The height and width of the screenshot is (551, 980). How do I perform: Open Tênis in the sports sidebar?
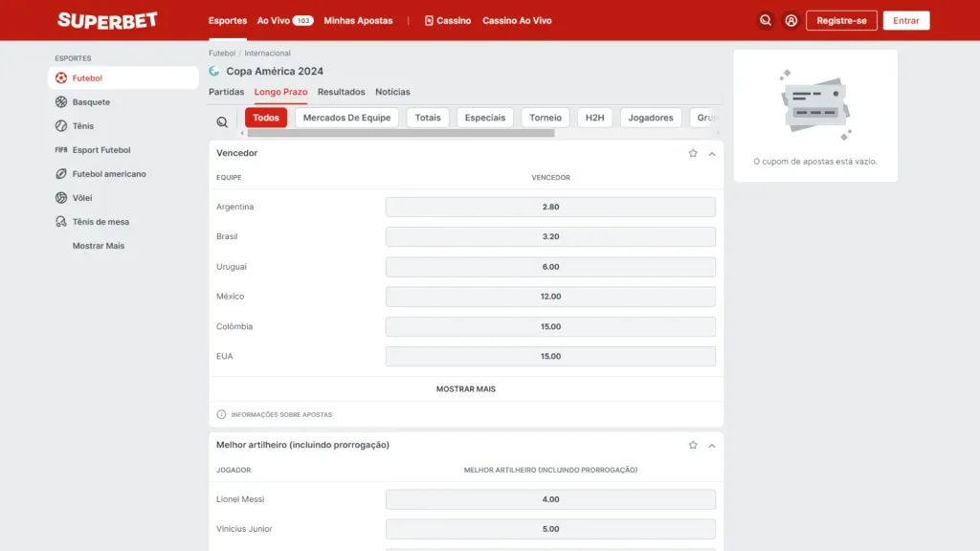tap(83, 126)
